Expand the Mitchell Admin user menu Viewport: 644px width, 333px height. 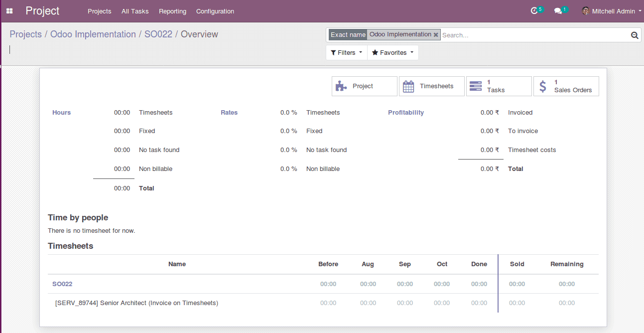612,11
